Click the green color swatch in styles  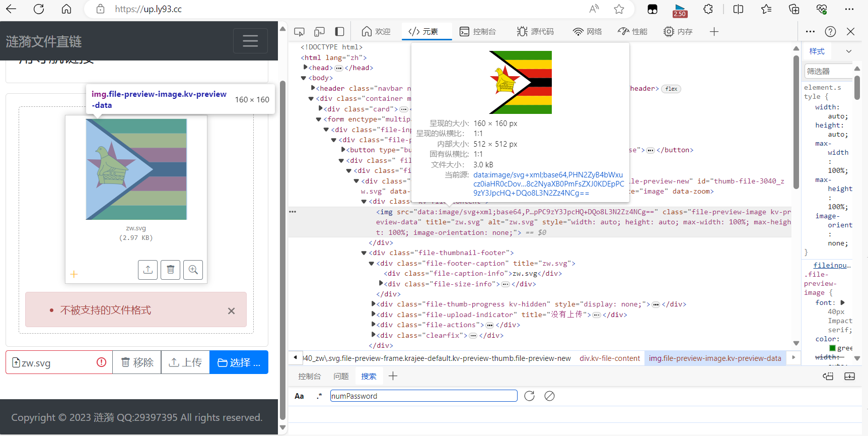pos(832,348)
